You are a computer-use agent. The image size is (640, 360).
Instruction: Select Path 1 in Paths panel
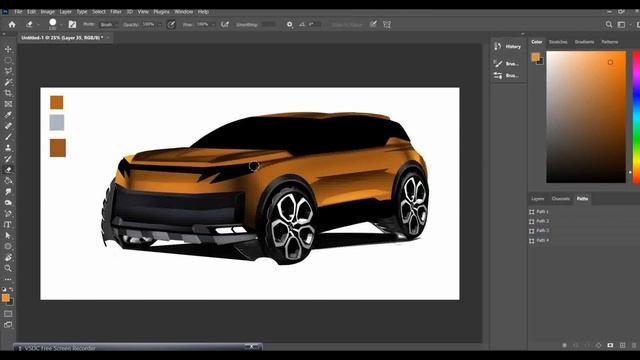pyautogui.click(x=584, y=212)
